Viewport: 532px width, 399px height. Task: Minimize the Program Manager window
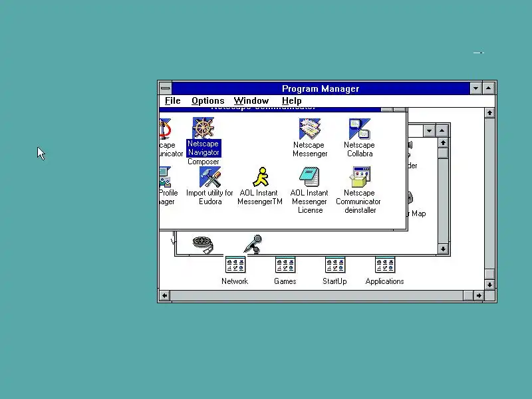coord(475,88)
